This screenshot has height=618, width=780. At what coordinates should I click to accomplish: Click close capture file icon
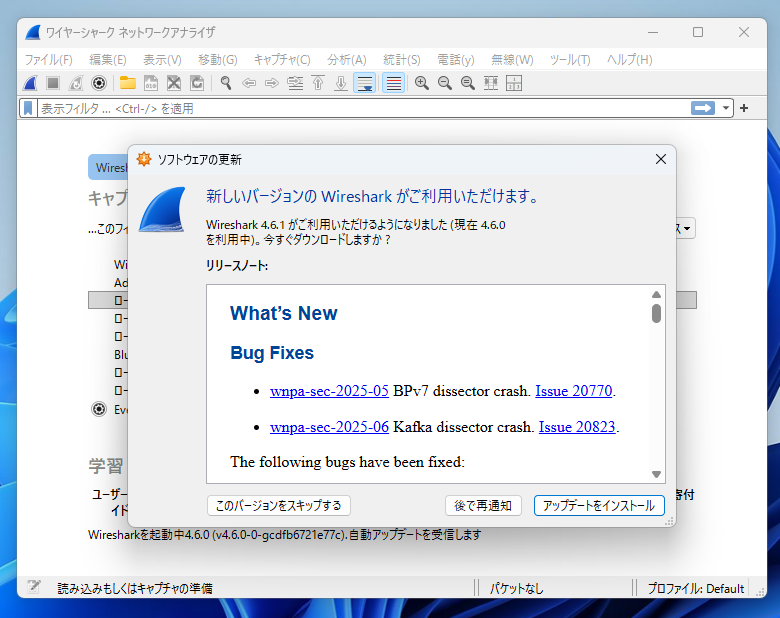174,83
